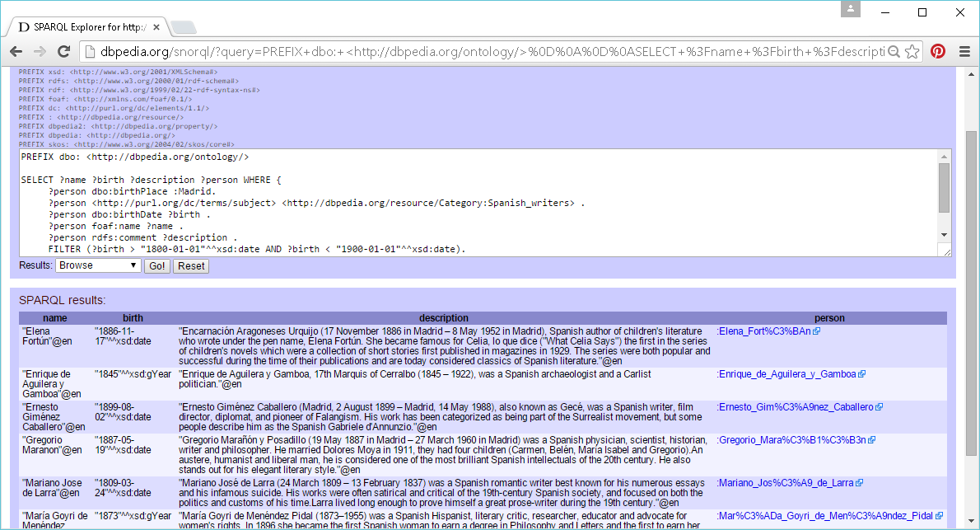Open the Pinterest extension button
This screenshot has width=980, height=530.
tap(938, 52)
